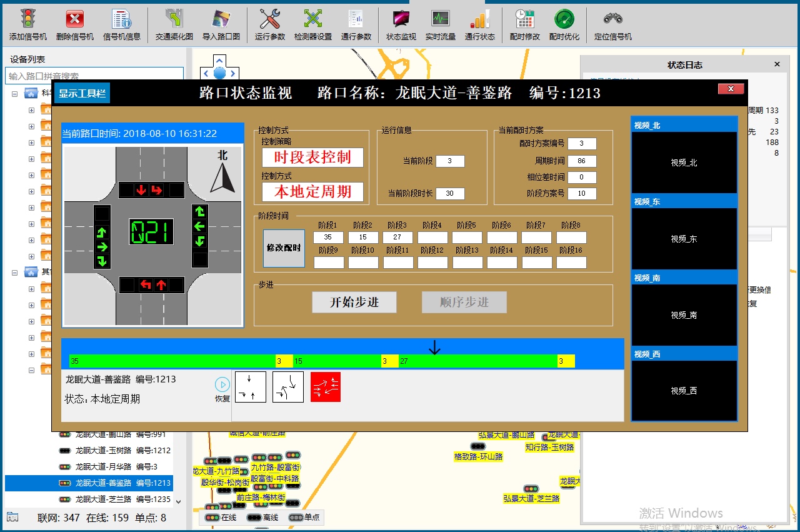The height and width of the screenshot is (532, 800).
Task: Collapse the last expanded tree node
Action: point(31,370)
